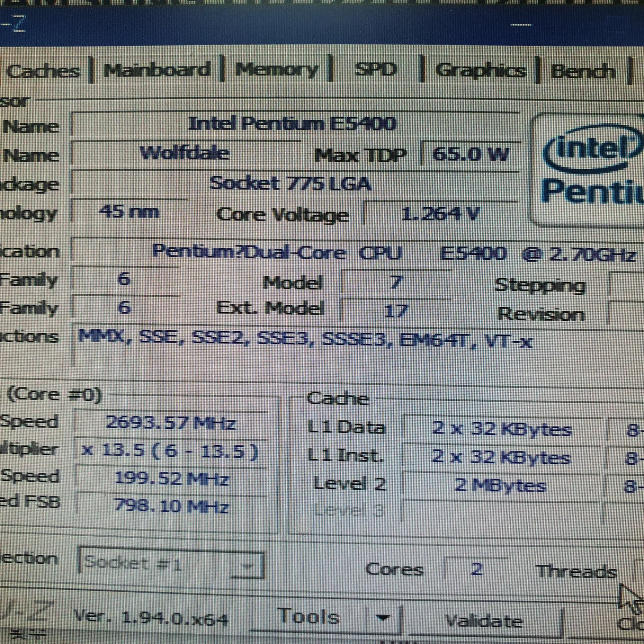
Task: Switch to the Graphics tab
Action: coord(480,70)
